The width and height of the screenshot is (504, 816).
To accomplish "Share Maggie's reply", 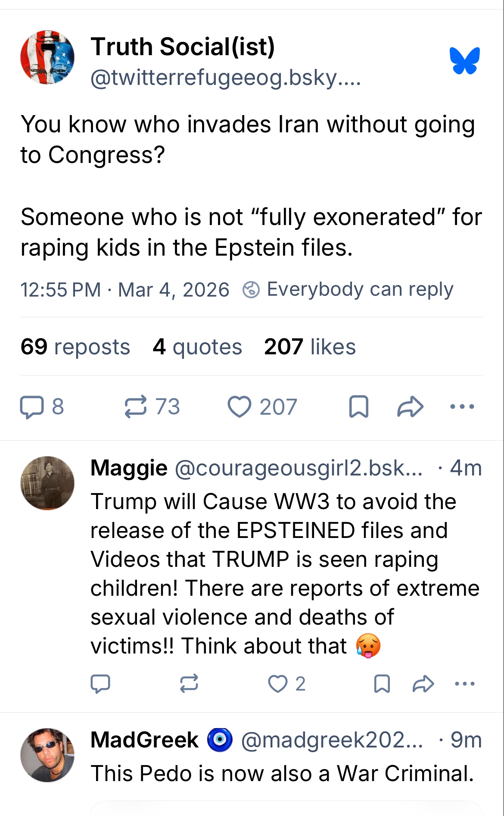I will pos(423,684).
